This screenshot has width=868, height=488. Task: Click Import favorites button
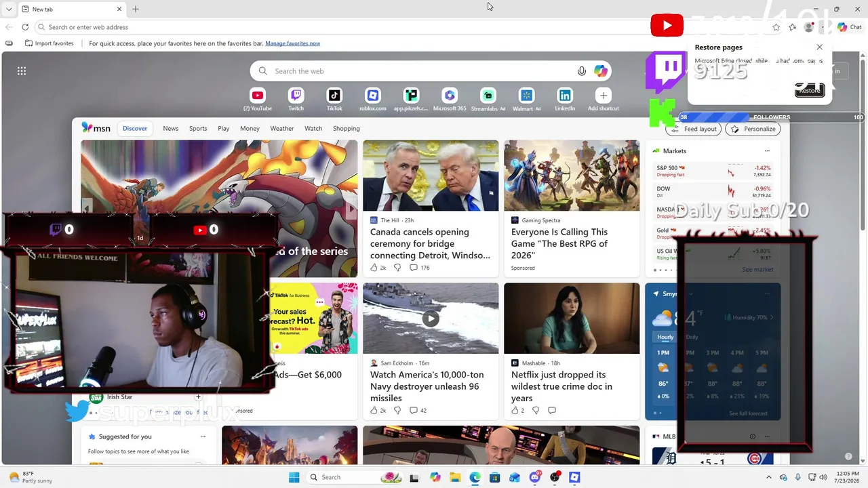click(x=49, y=43)
